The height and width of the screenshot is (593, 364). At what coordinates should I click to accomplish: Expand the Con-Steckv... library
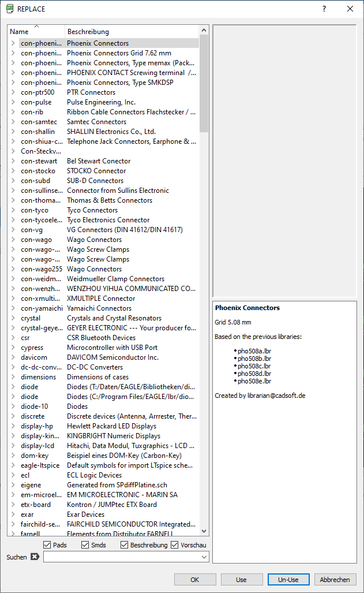pyautogui.click(x=13, y=151)
